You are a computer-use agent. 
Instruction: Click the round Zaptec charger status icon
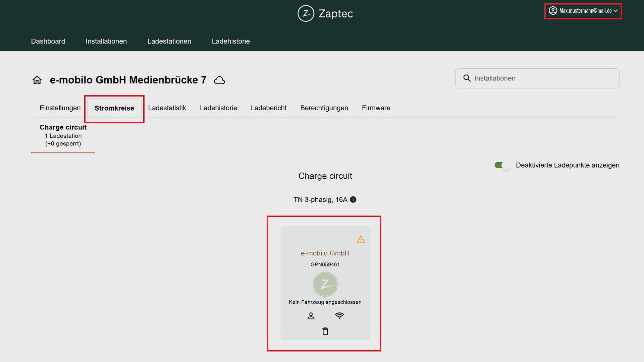(x=325, y=284)
